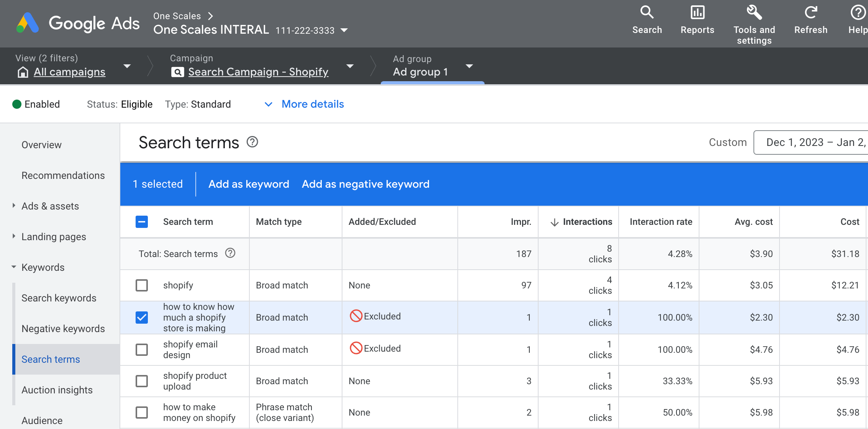The width and height of the screenshot is (868, 429).
Task: Go to Auction insights page
Action: click(x=57, y=390)
